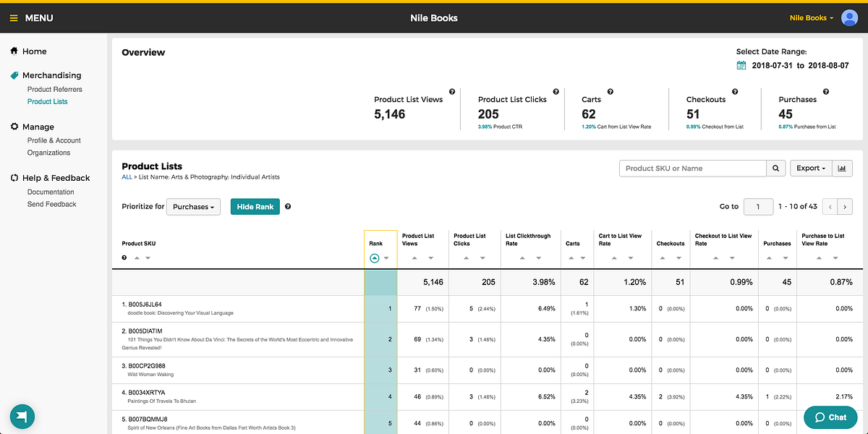Focus the Product SKU or Name field
This screenshot has width=868, height=434.
click(693, 169)
